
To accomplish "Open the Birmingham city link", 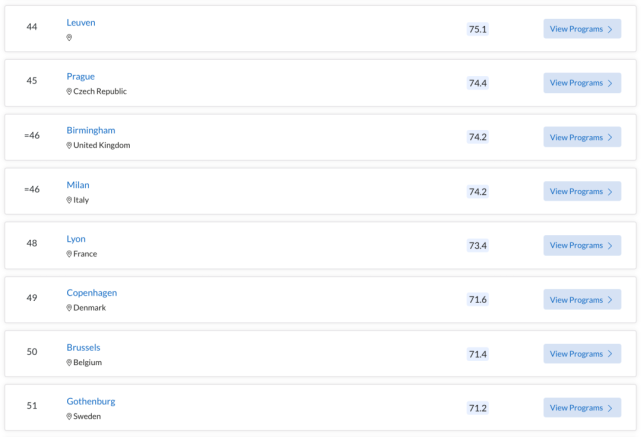I will pyautogui.click(x=91, y=131).
